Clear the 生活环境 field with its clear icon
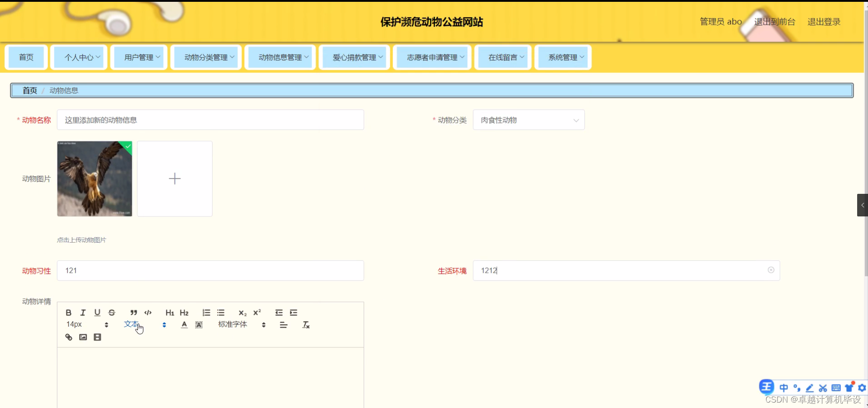The width and height of the screenshot is (868, 408). (x=771, y=270)
